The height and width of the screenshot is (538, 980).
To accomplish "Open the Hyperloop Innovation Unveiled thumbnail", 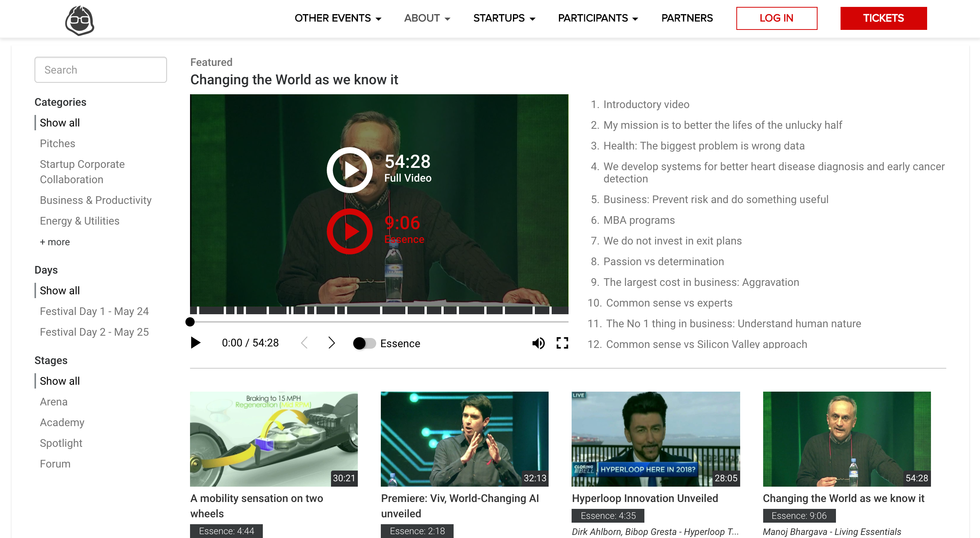I will click(x=656, y=439).
